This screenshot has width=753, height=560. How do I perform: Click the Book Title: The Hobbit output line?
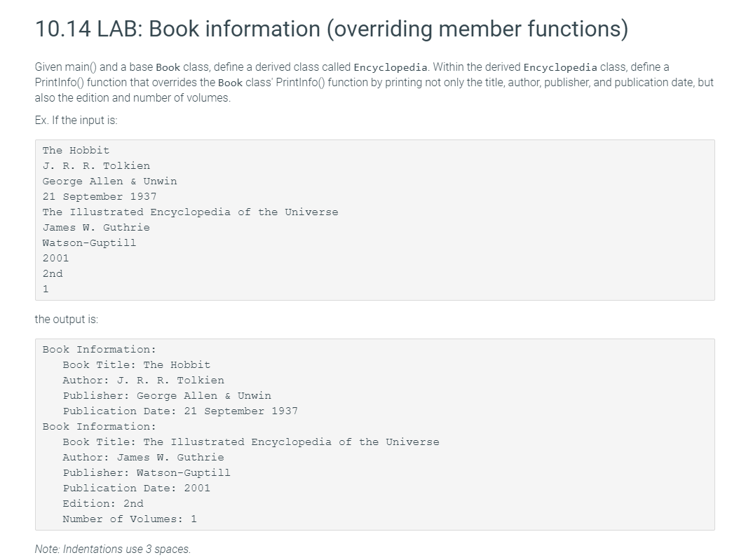pyautogui.click(x=137, y=364)
